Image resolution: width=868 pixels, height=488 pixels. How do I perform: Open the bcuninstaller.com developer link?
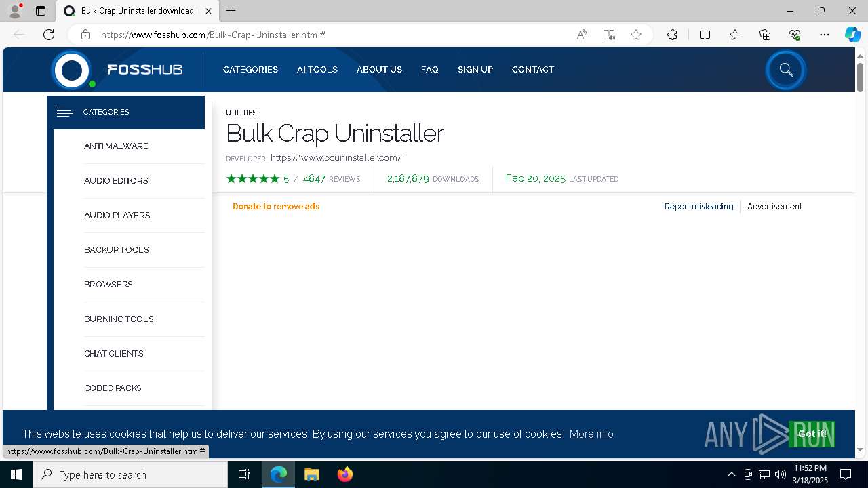336,158
